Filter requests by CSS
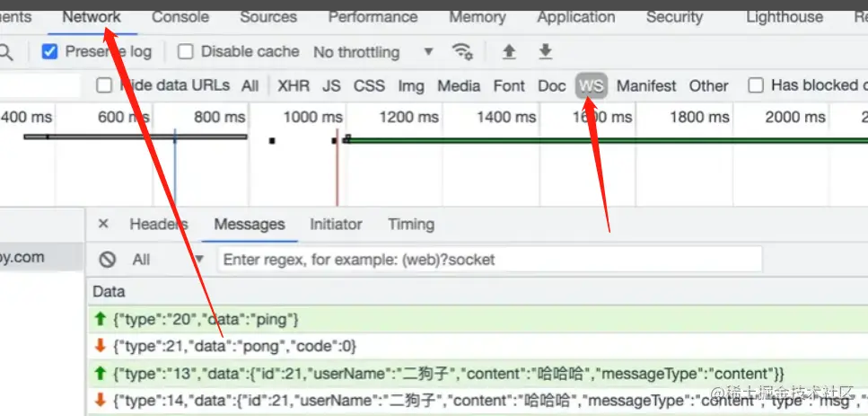Viewport: 868px width, 416px height. click(x=369, y=86)
